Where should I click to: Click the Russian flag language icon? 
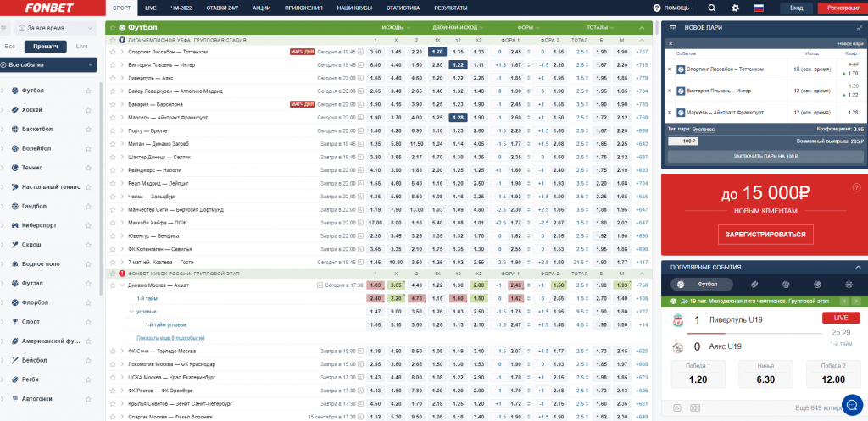pos(758,8)
